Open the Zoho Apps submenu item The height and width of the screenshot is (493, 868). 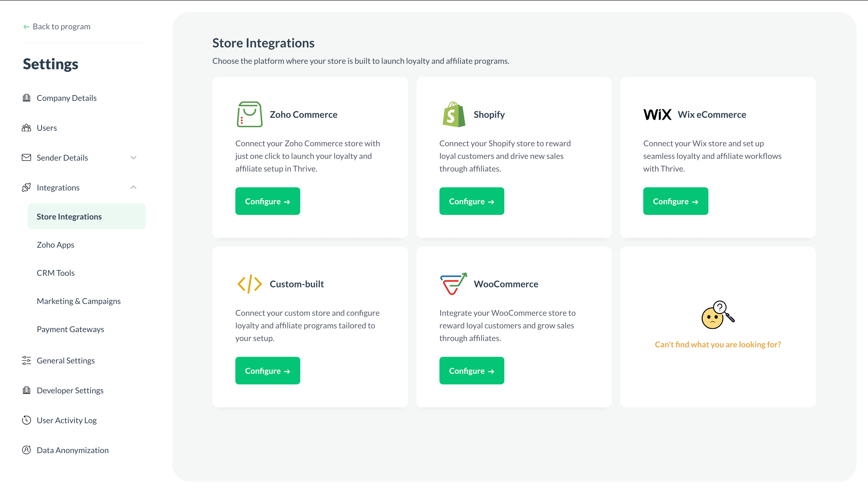tap(55, 245)
